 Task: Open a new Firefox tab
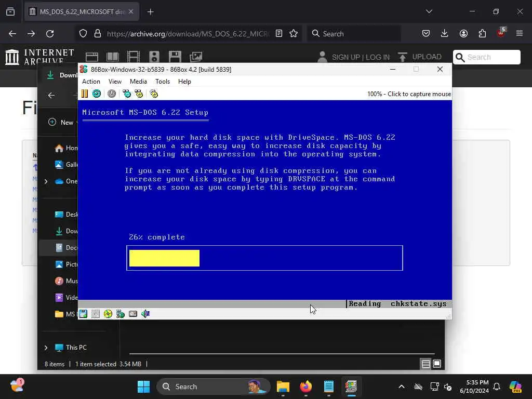[150, 12]
